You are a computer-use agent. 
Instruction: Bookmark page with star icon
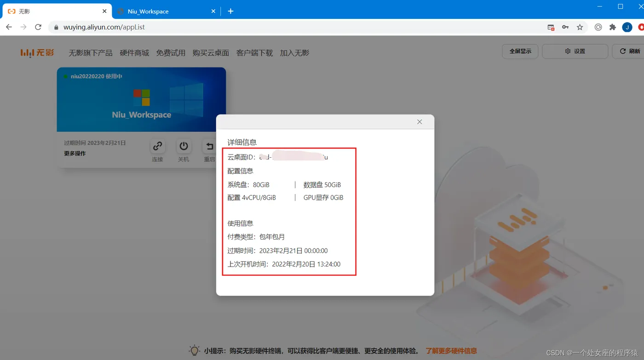[x=580, y=27]
